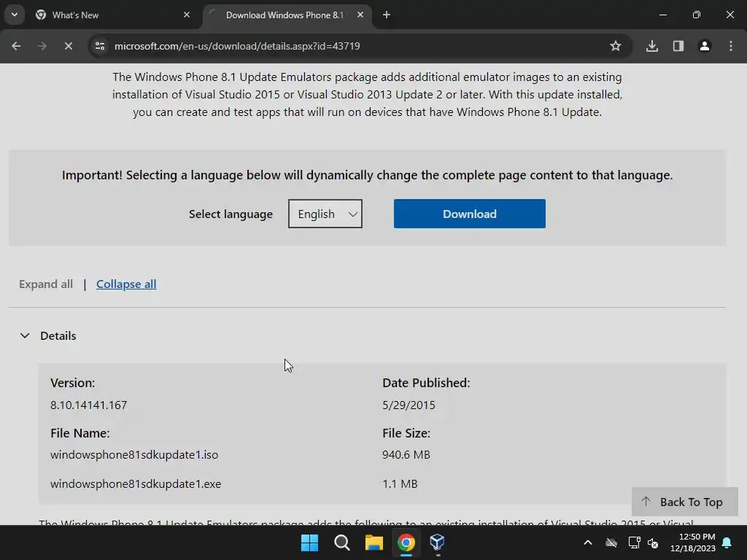The height and width of the screenshot is (560, 747).
Task: Open the Chrome profile icon
Action: click(704, 46)
